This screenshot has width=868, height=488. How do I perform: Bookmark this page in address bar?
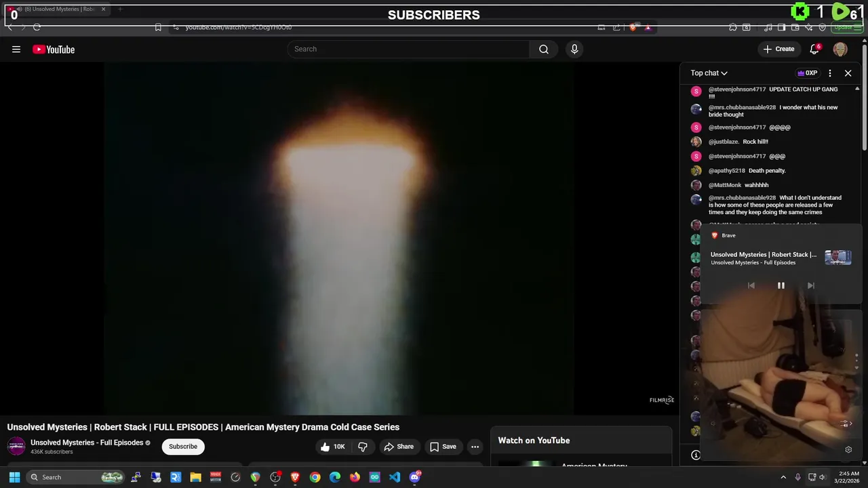158,27
